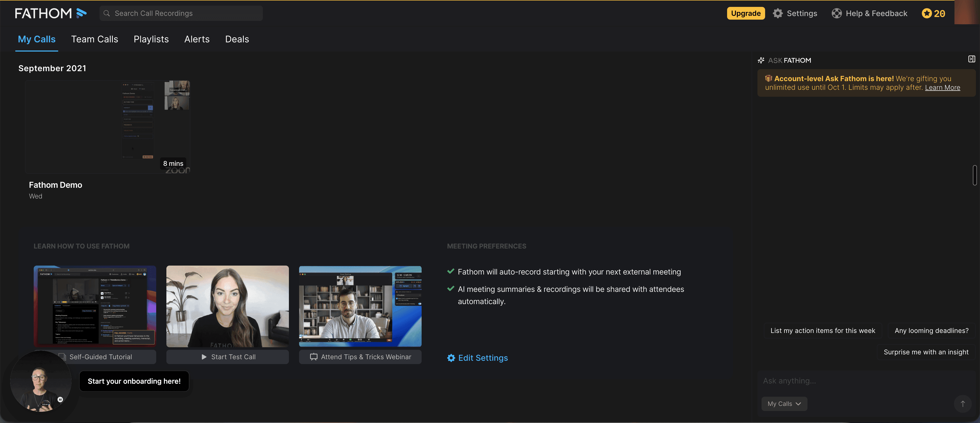Click the gold star points icon
Screen dimensions: 980x423
tap(926, 13)
